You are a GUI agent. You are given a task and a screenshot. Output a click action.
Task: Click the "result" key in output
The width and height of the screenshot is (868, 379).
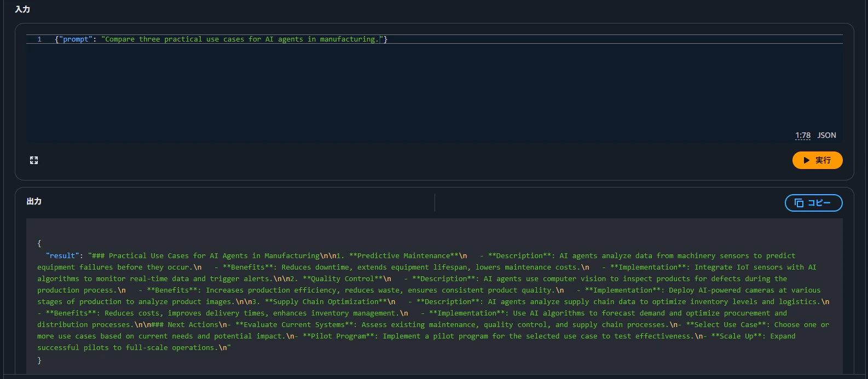62,255
